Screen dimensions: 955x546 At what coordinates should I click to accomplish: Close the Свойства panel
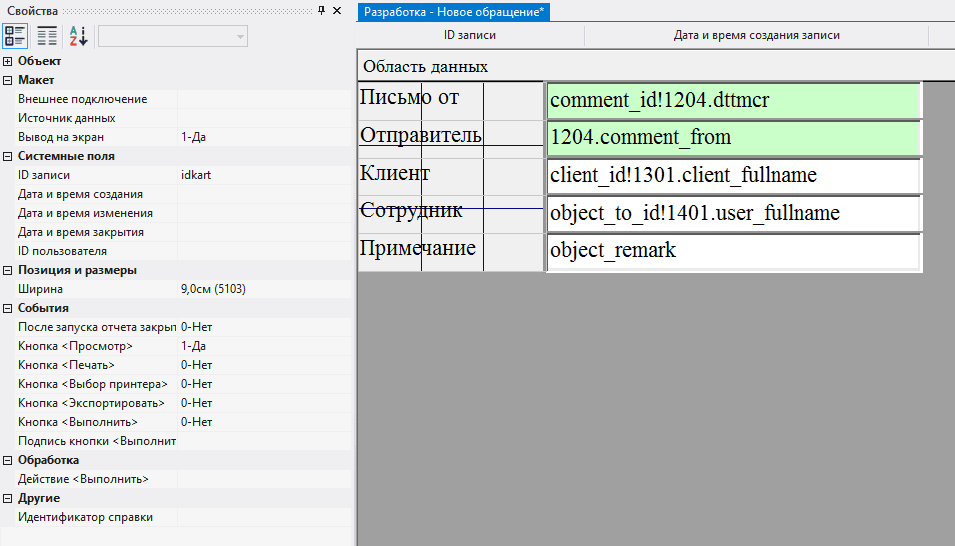click(x=338, y=10)
